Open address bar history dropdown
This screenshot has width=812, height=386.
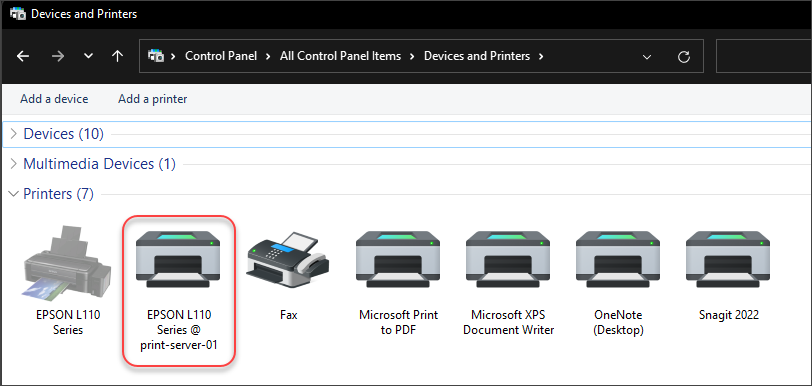[x=646, y=56]
